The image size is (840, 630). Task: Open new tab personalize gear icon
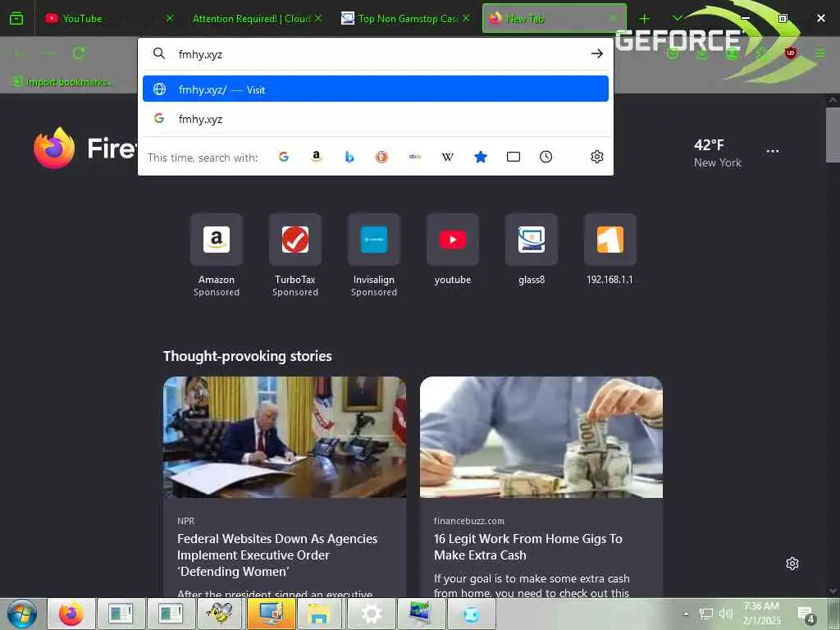pos(792,563)
